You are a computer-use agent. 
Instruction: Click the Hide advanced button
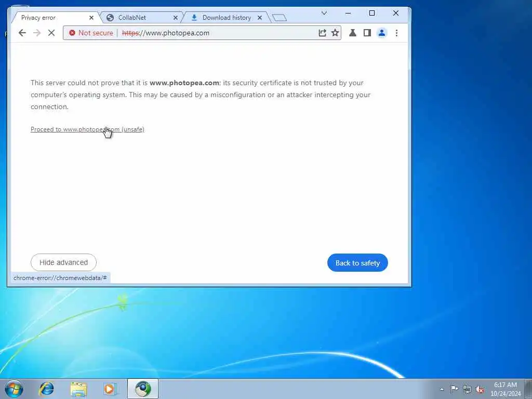63,262
